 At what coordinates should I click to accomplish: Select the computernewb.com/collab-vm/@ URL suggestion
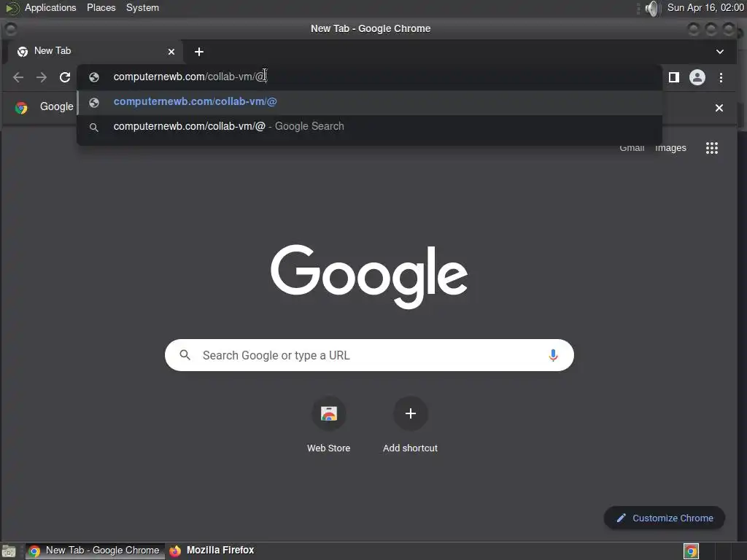[x=370, y=102]
